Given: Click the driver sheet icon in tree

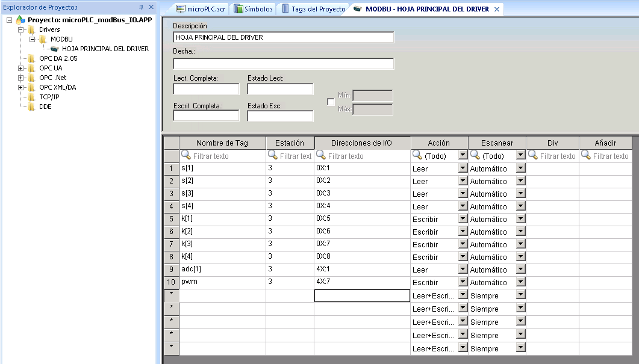Looking at the screenshot, I should (x=55, y=49).
